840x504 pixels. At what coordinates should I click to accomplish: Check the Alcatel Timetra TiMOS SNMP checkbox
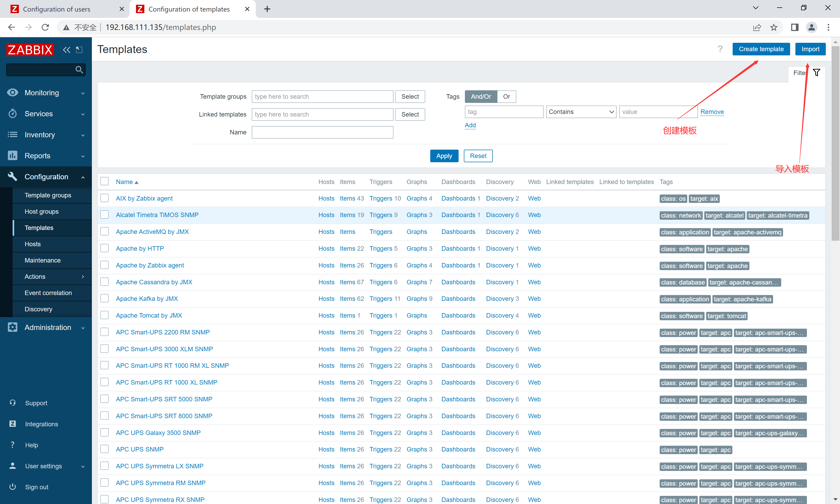click(x=104, y=215)
